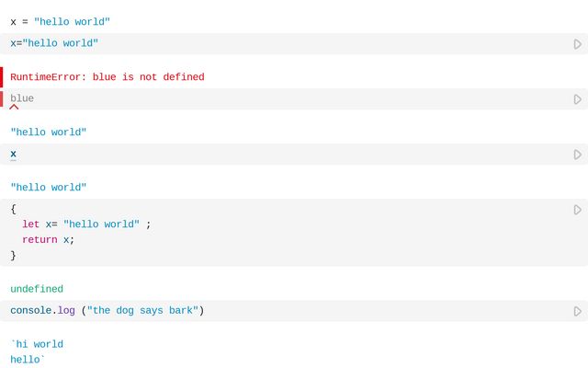Screen dimensions: 588x368
Task: Click the x = "hello world" output
Action: click(61, 22)
